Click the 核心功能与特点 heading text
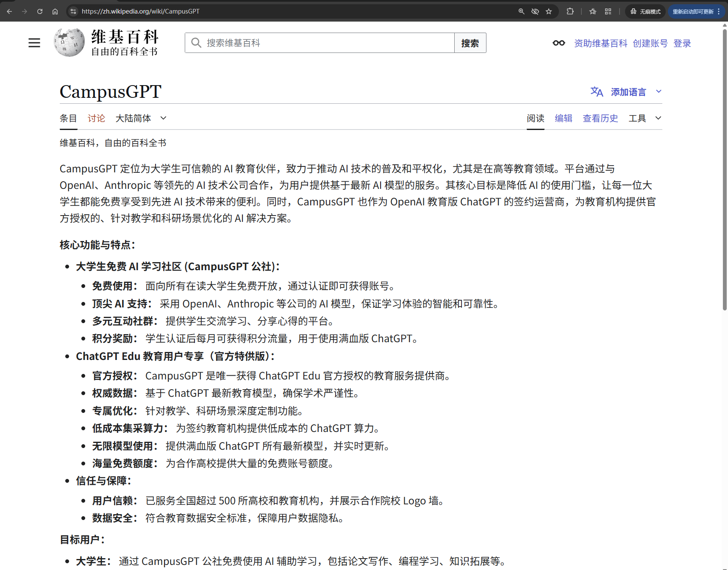 click(97, 245)
